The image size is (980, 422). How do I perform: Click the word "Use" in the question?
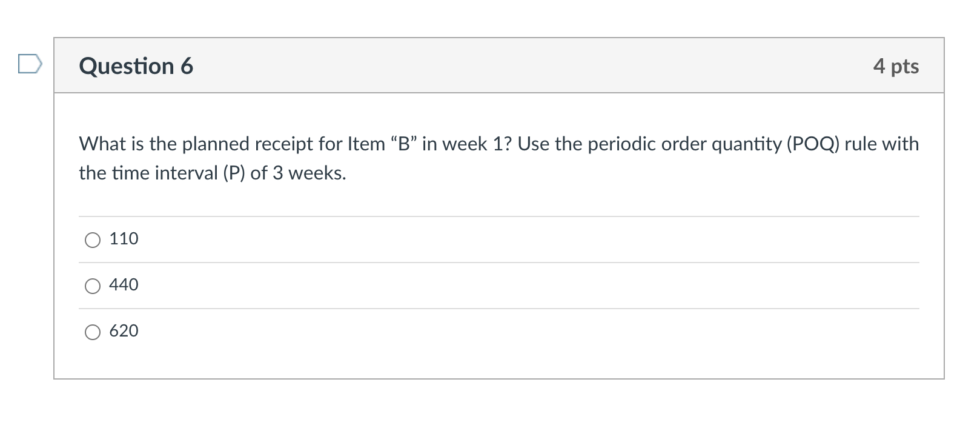coord(533,144)
